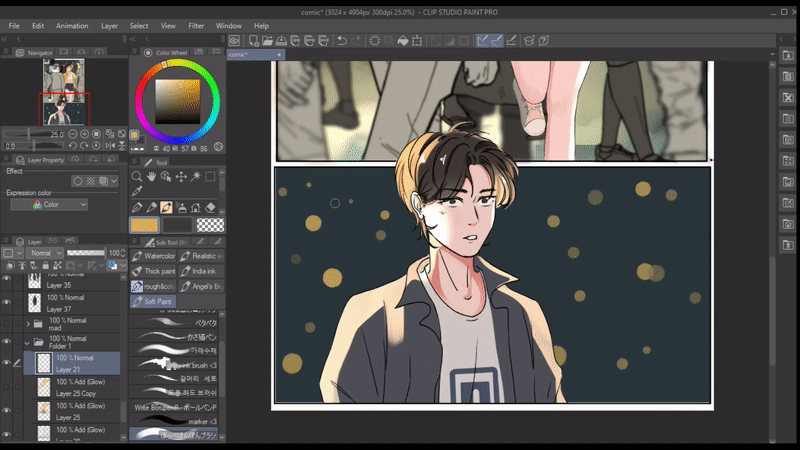Click zoom out in the Navigator
Viewport: 800px width, 450px height.
(x=72, y=134)
